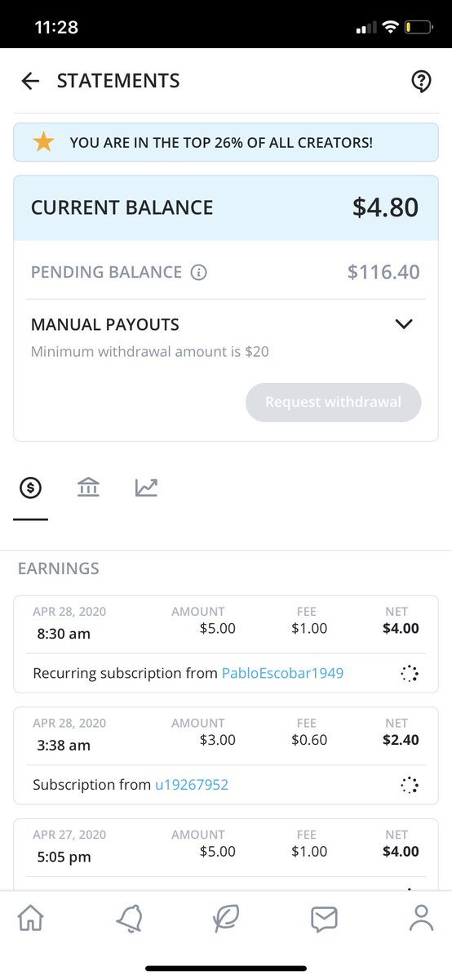Open the Home icon in bottom bar

click(31, 918)
